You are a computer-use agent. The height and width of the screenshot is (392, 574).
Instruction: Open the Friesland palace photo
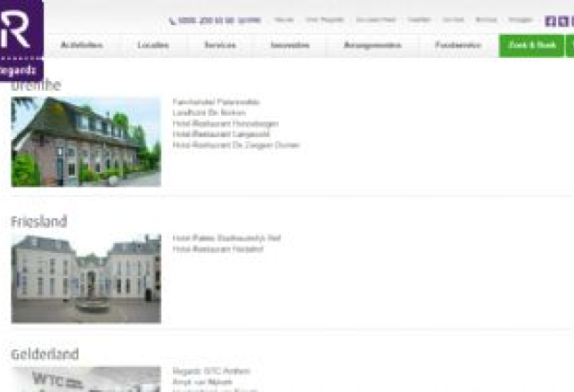86,279
